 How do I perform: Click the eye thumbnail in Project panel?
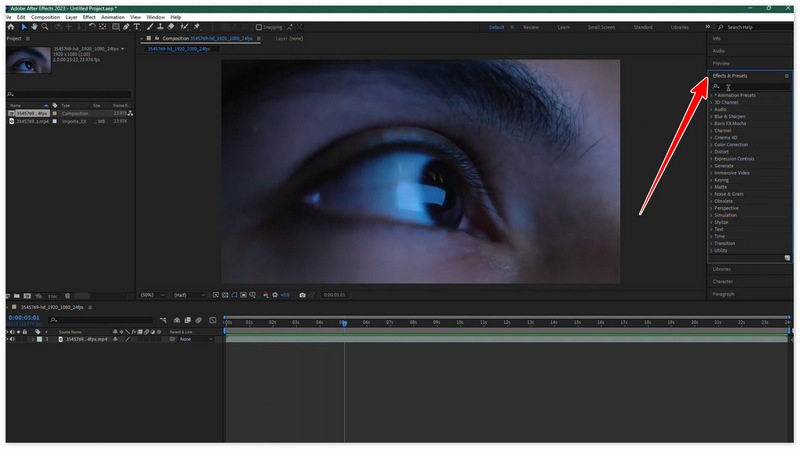(29, 60)
